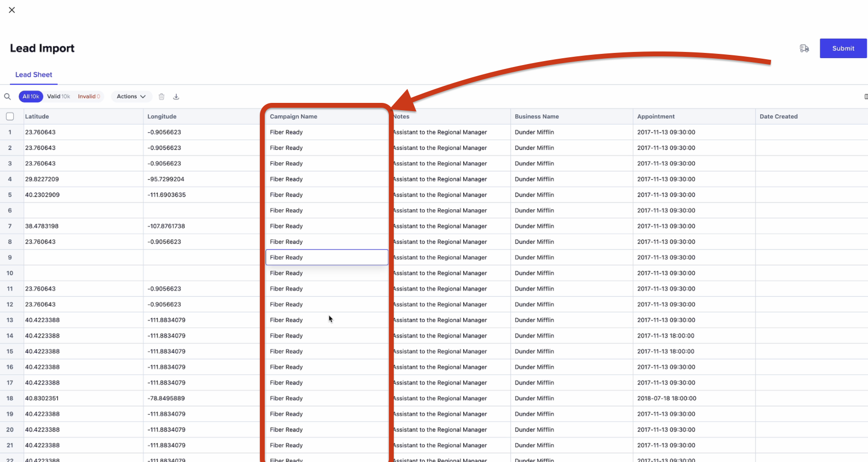This screenshot has width=868, height=462.
Task: Open the Actions dropdown
Action: coord(131,97)
